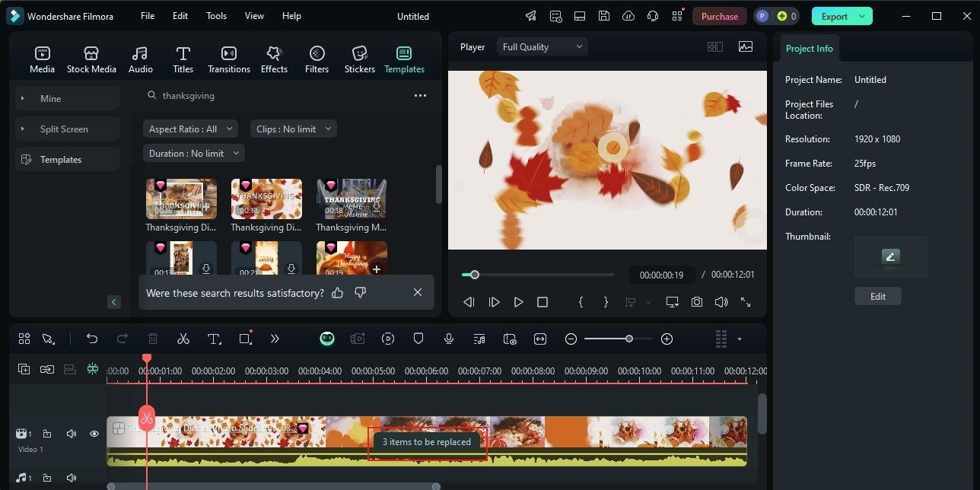Viewport: 980px width, 490px height.
Task: Dismiss the search feedback prompt
Action: click(x=418, y=293)
